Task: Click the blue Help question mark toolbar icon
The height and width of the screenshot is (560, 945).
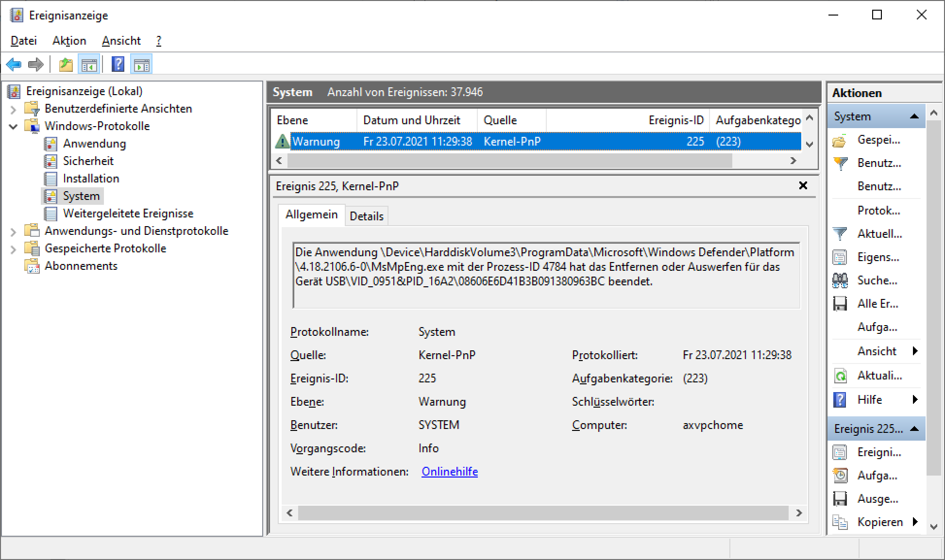Action: click(x=118, y=64)
